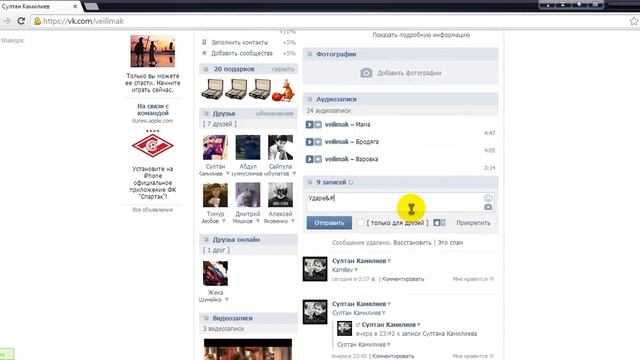The width and height of the screenshot is (640, 360).
Task: Click the first briefcase gift image
Action: pos(212,89)
